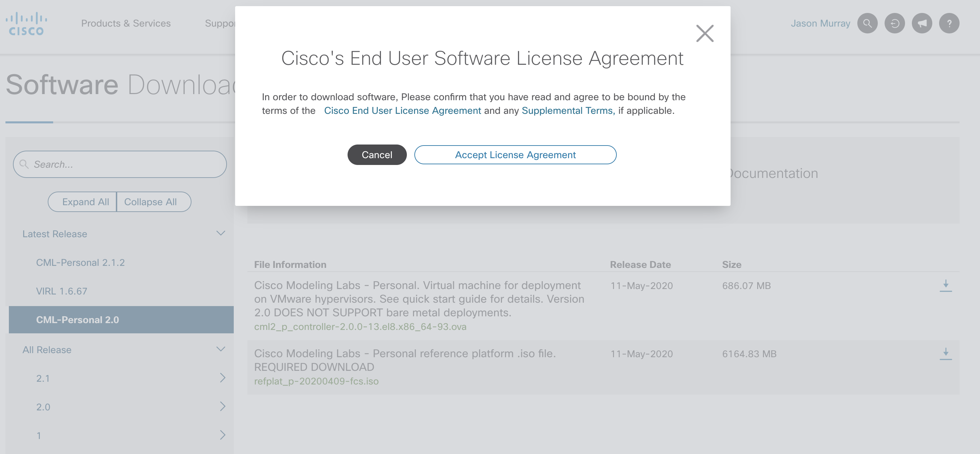
Task: Open the search magnifier icon
Action: 868,23
